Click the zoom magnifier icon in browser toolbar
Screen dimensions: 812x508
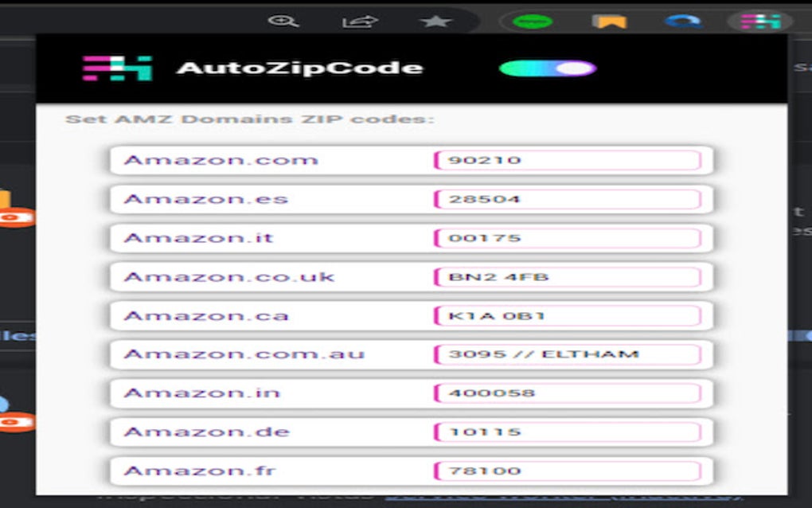tap(283, 21)
